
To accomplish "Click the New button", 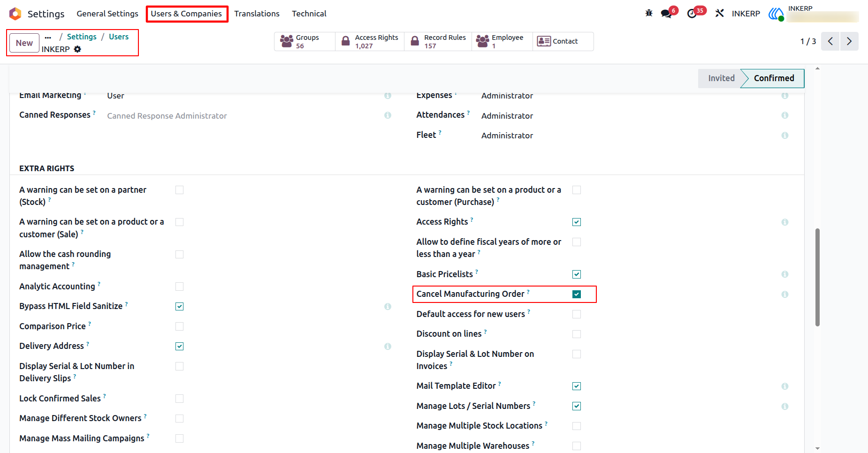I will [24, 43].
